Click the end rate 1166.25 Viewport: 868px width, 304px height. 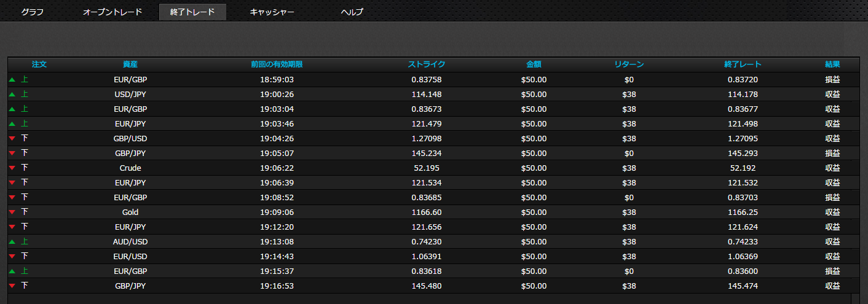(743, 212)
